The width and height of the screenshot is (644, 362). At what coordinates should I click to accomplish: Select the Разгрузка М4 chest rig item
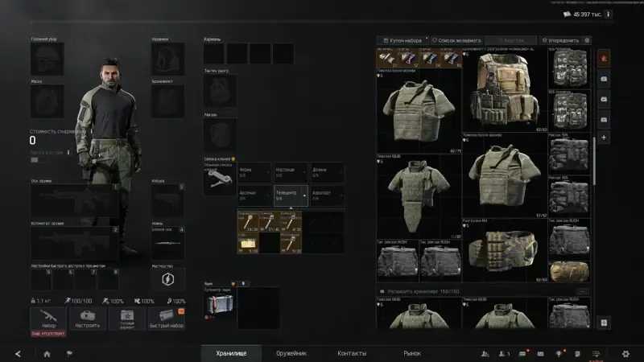506,250
